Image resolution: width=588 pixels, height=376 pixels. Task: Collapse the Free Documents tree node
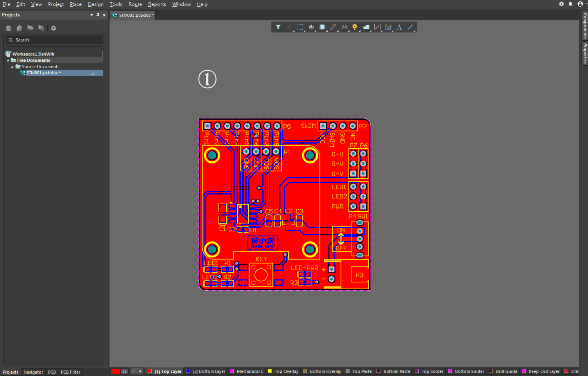tap(8, 61)
